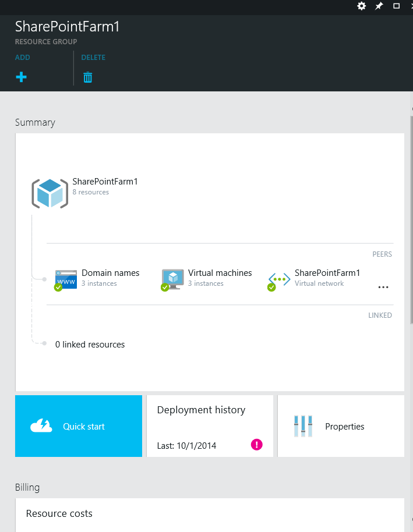Select the 0 linked resources row
413x532 pixels.
[x=90, y=345]
